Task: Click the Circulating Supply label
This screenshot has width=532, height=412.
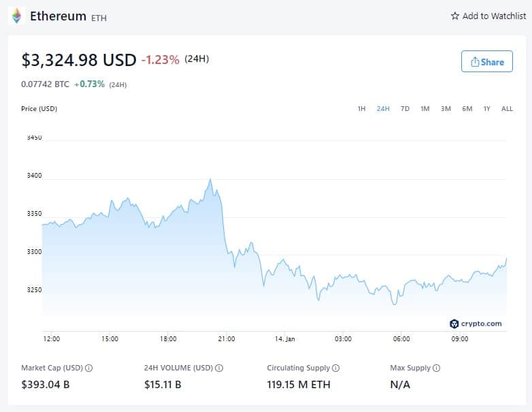Action: [298, 368]
